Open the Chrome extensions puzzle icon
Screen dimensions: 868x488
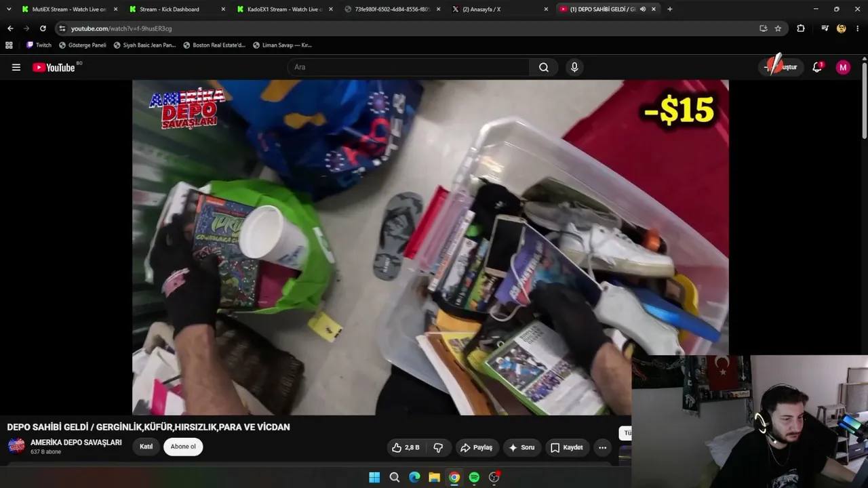(x=801, y=28)
